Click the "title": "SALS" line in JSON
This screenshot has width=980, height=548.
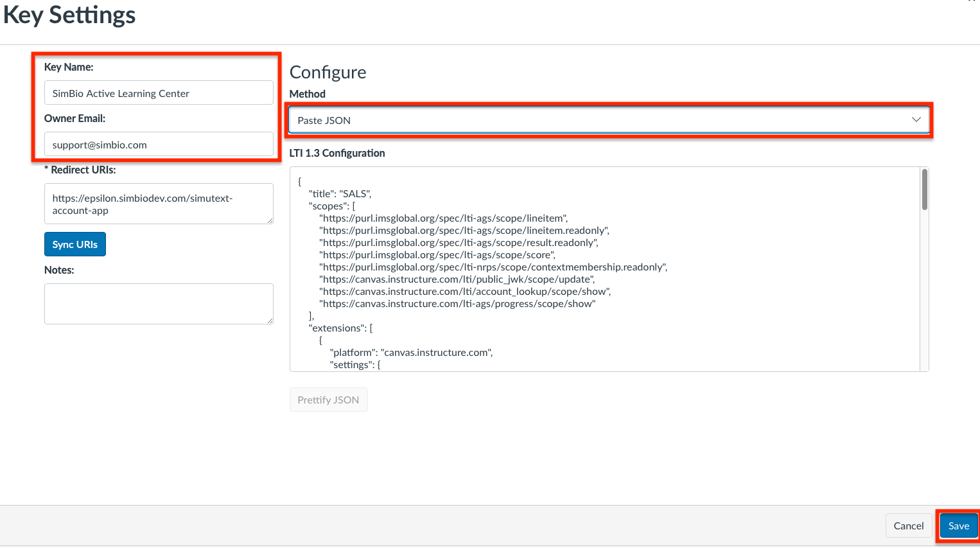pos(340,194)
